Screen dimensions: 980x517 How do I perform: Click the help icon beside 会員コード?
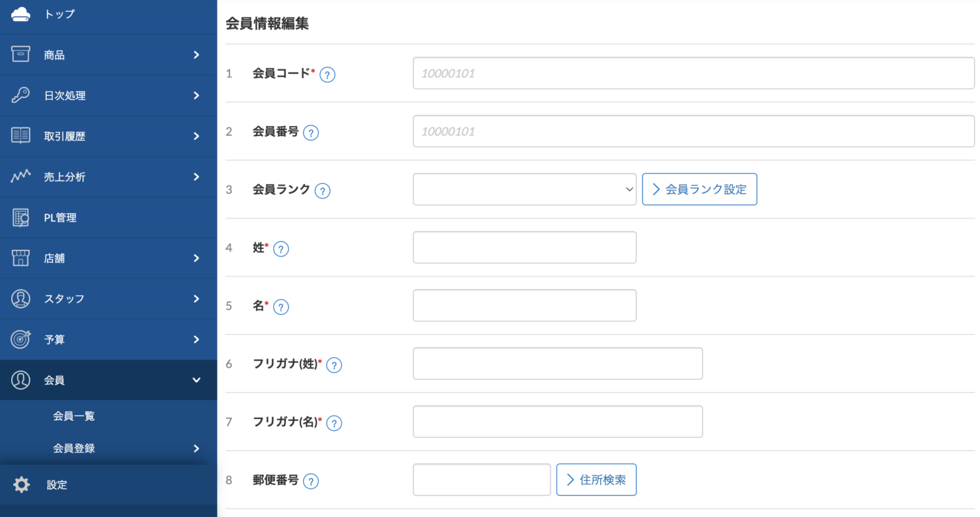coord(327,75)
